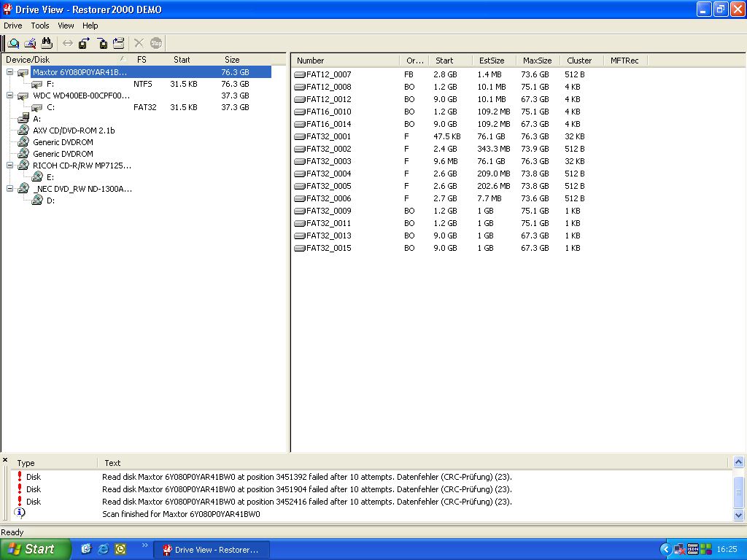Image resolution: width=747 pixels, height=560 pixels.
Task: Sort by the EstSize column header
Action: tap(494, 61)
